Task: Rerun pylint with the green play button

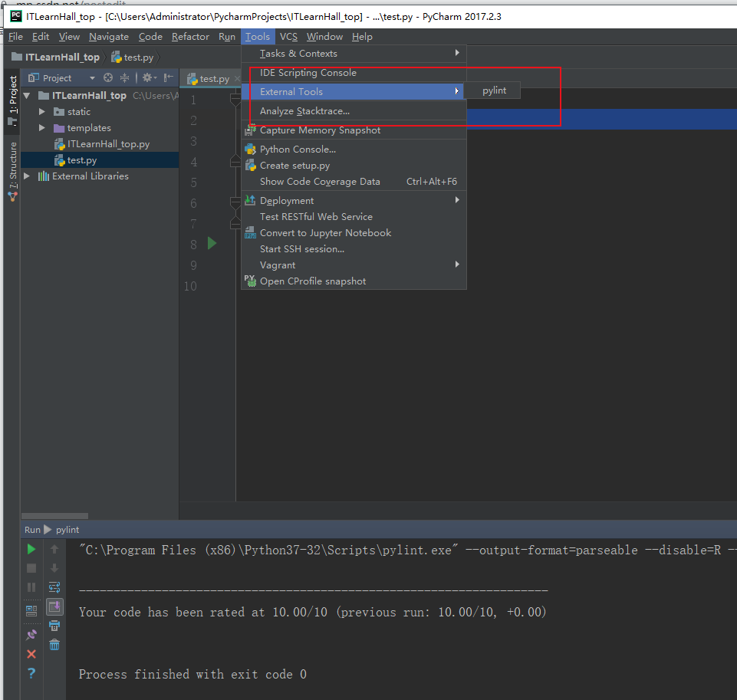Action: click(x=31, y=549)
